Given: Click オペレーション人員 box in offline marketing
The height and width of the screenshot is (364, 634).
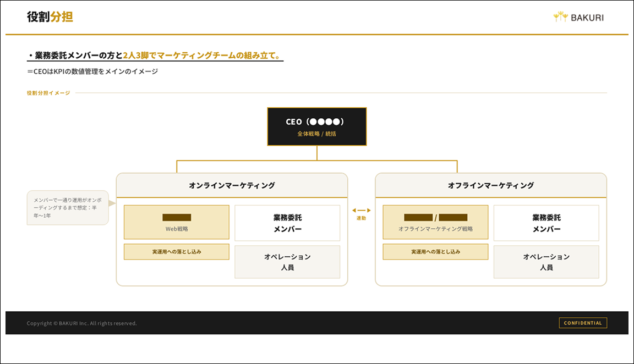Looking at the screenshot, I should pyautogui.click(x=546, y=262).
